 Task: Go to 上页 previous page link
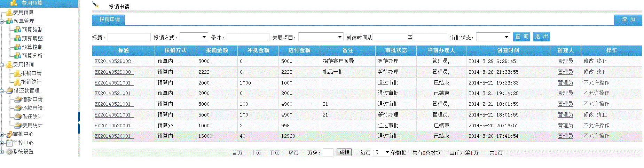pos(256,153)
